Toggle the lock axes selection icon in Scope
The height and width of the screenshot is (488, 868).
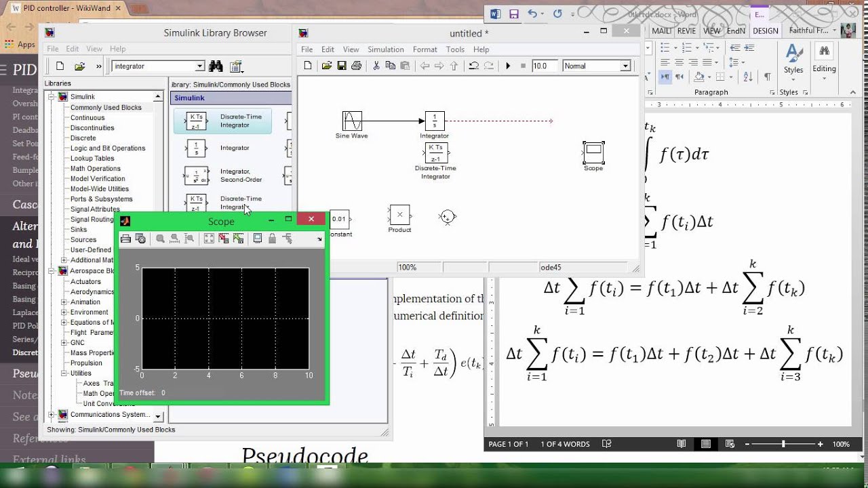[x=272, y=239]
